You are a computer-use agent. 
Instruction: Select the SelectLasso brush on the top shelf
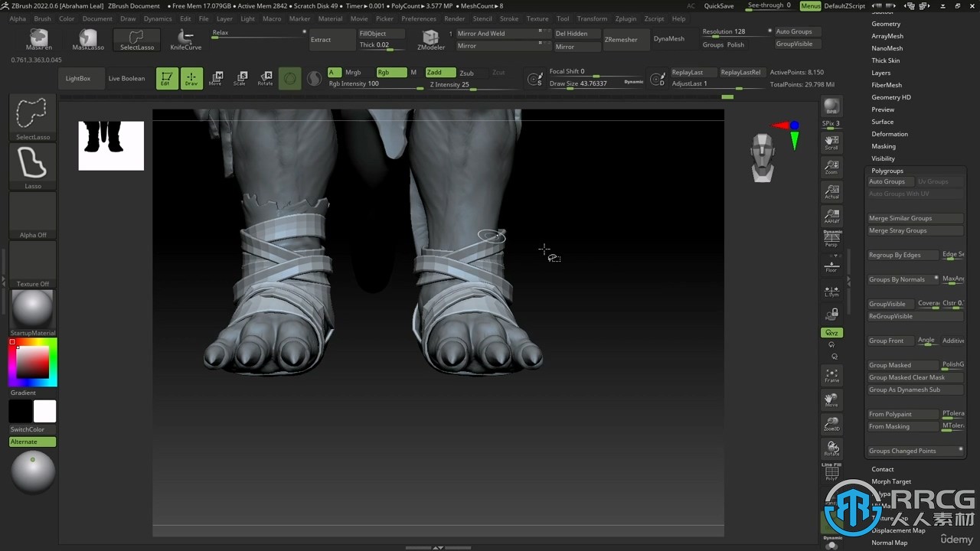pyautogui.click(x=137, y=39)
